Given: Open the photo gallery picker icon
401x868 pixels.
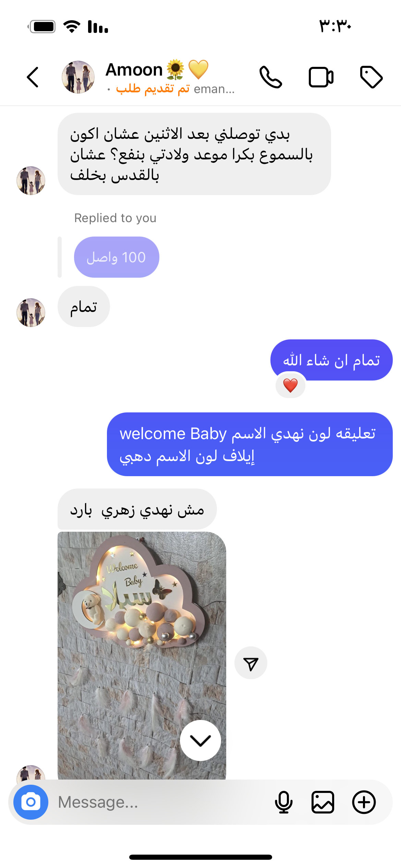Looking at the screenshot, I should (323, 802).
